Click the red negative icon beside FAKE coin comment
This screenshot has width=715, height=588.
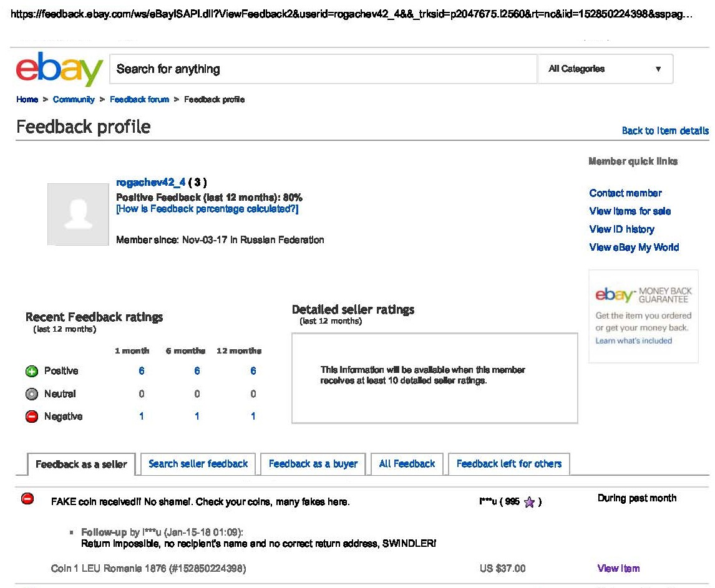[27, 499]
